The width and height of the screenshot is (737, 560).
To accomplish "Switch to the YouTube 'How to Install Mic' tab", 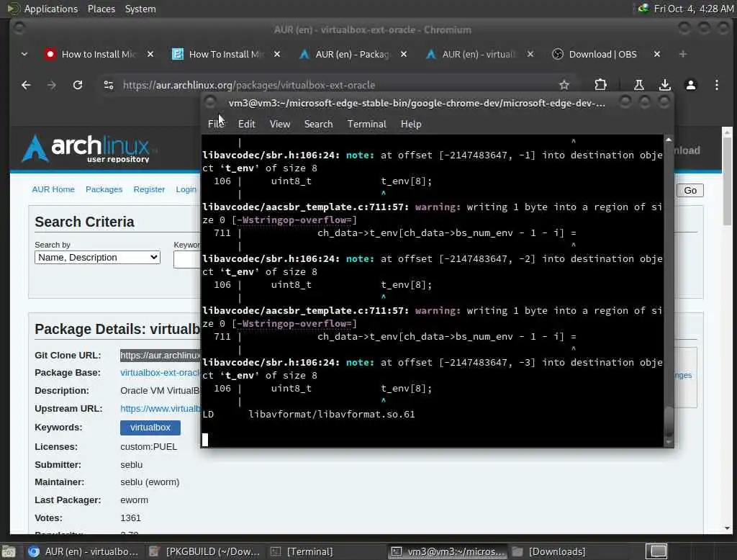I will point(99,54).
